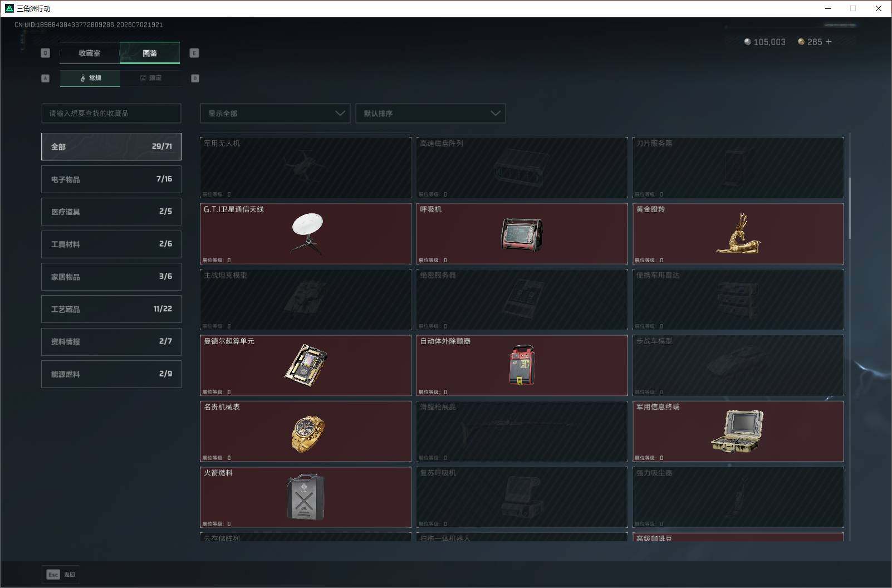Select the 自动体外除颤器 defibrillator item
Image resolution: width=892 pixels, height=588 pixels.
pyautogui.click(x=522, y=365)
